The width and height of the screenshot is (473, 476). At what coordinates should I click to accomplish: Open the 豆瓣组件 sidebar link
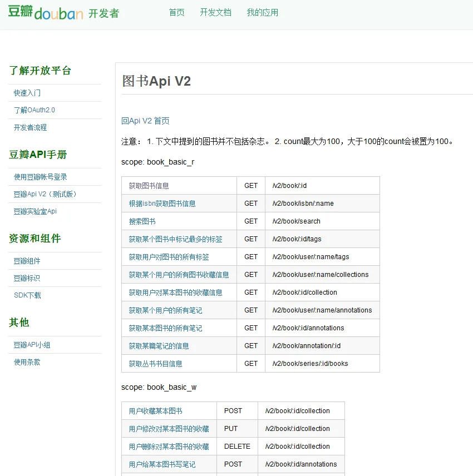pos(27,261)
